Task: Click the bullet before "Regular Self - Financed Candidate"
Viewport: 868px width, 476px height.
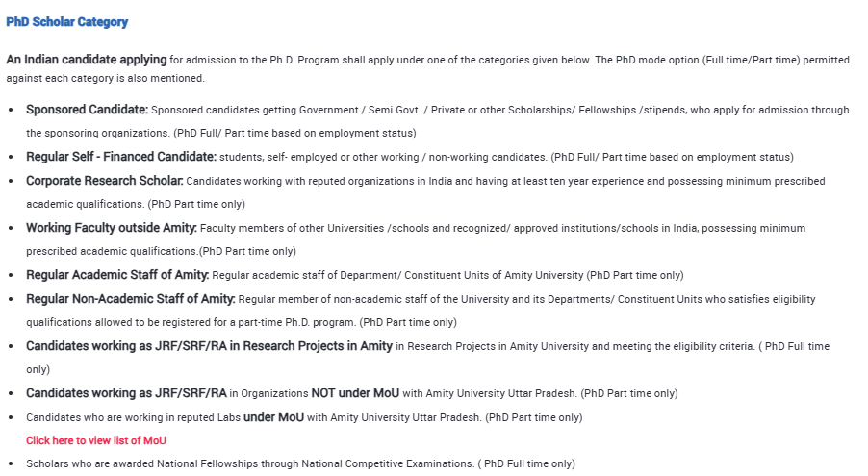Action: pyautogui.click(x=11, y=158)
